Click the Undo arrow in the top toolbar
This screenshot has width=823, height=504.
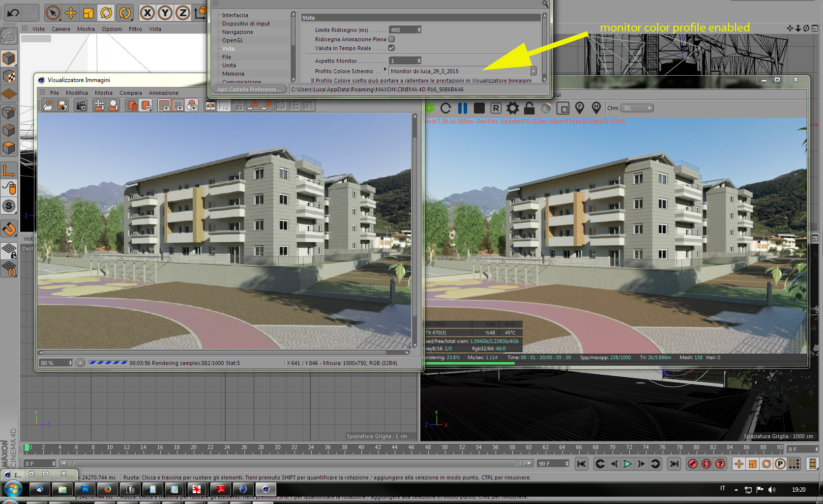(x=13, y=13)
